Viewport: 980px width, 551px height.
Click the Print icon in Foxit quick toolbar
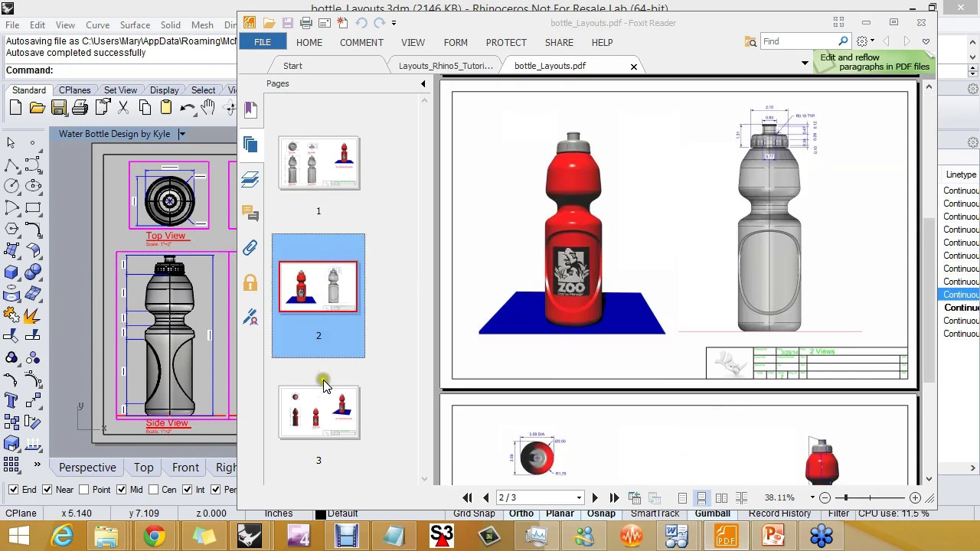point(306,23)
